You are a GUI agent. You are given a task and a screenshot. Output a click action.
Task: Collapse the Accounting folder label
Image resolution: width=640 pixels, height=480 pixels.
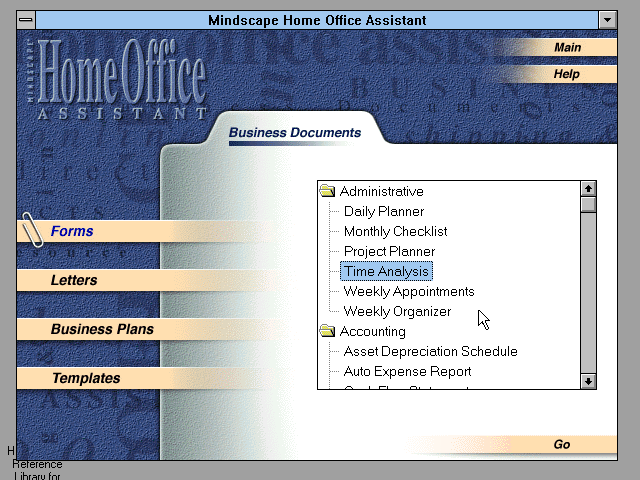tap(372, 331)
